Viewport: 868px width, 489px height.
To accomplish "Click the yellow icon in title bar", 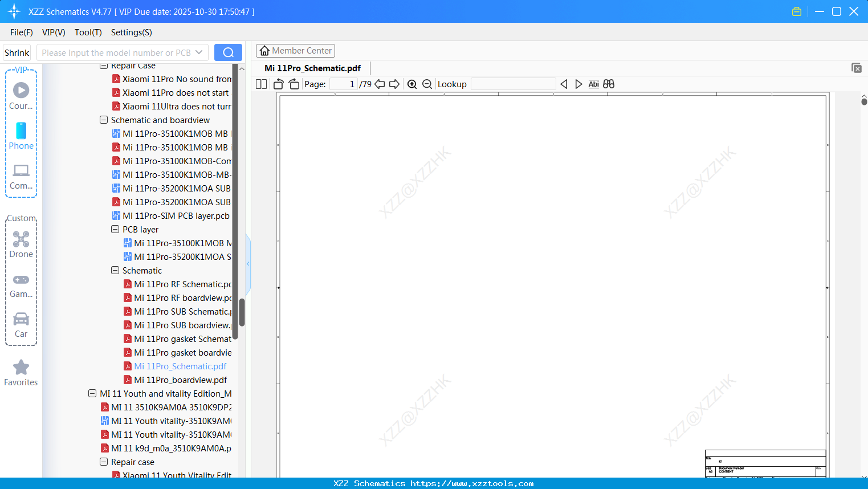I will (797, 11).
